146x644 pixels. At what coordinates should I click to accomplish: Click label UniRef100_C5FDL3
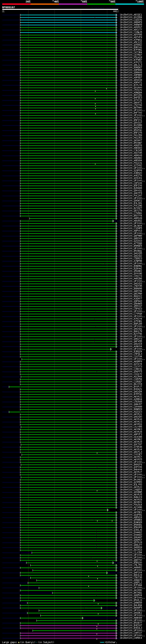131,354
